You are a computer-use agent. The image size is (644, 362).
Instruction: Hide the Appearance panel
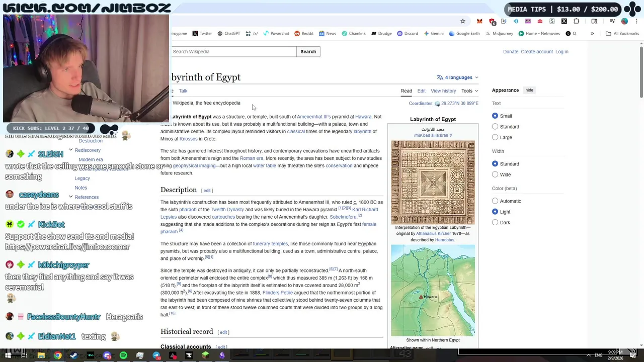point(529,90)
